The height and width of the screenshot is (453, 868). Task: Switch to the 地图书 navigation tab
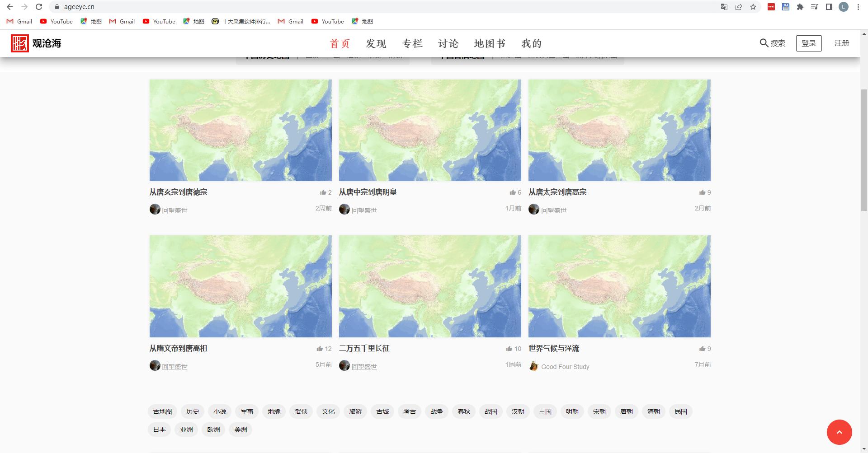(x=490, y=43)
